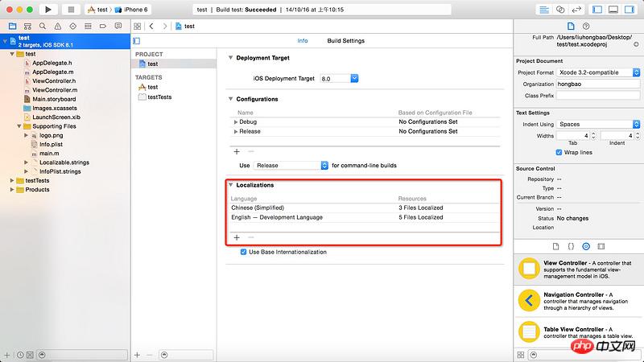The width and height of the screenshot is (644, 362).
Task: Toggle the Utilities pane visibility
Action: point(630,10)
